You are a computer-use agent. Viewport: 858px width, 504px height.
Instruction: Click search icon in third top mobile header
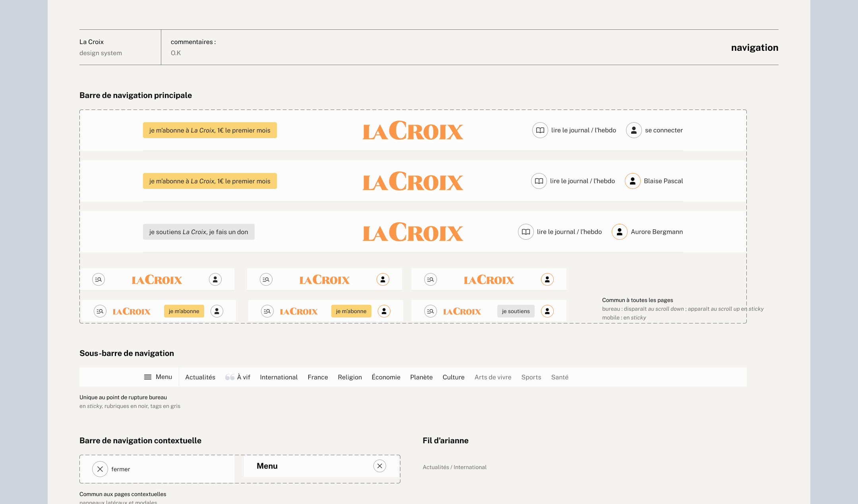(x=431, y=279)
